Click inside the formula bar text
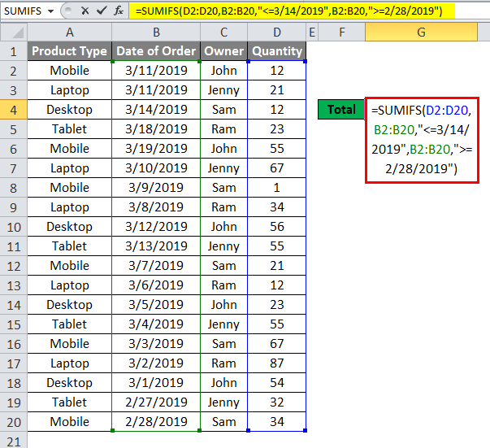This screenshot has width=490, height=448. pos(289,11)
